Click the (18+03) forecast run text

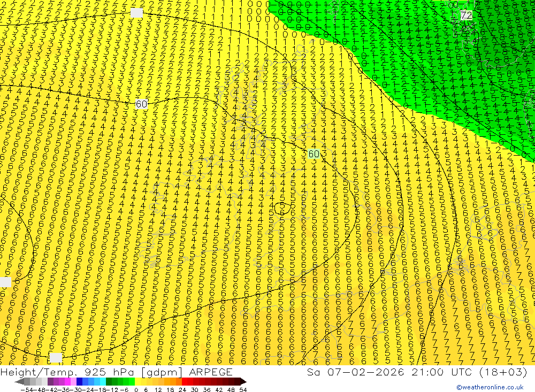[503, 372]
